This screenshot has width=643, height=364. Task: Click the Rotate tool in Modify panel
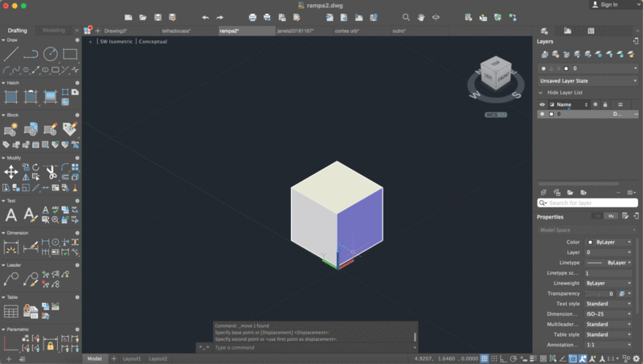35,167
